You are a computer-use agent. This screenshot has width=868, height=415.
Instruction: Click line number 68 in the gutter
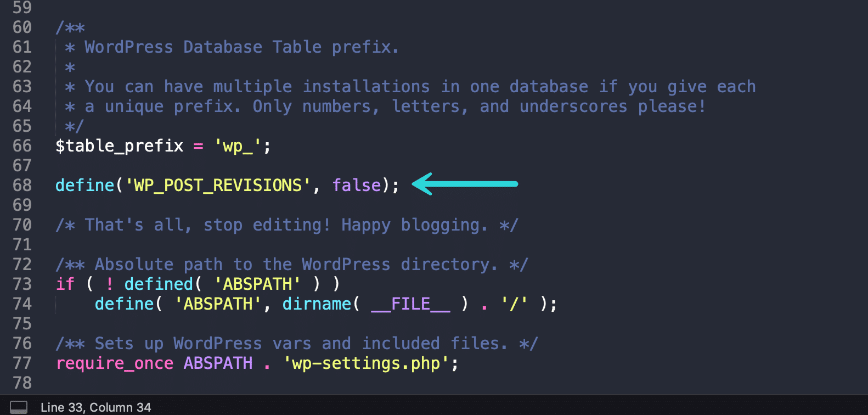pyautogui.click(x=22, y=186)
